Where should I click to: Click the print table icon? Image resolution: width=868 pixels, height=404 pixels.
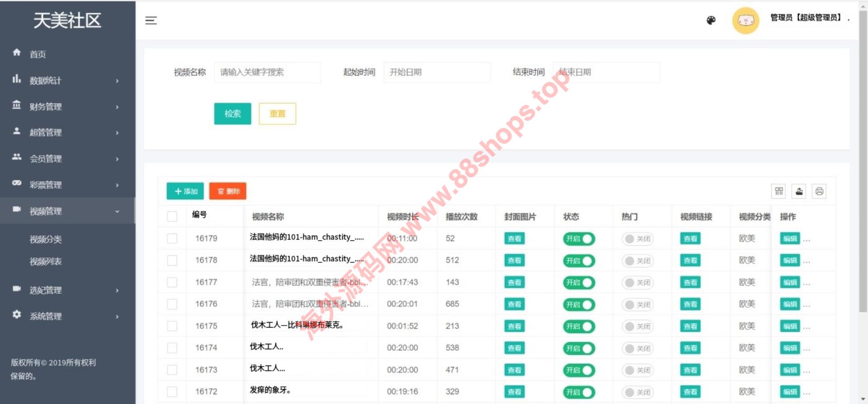(x=819, y=191)
